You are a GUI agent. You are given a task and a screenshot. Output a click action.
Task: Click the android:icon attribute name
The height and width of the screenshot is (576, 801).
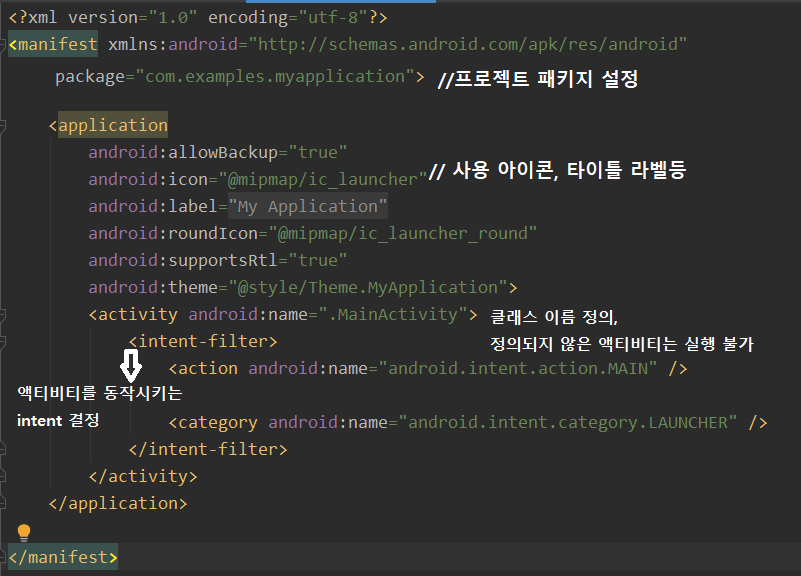pyautogui.click(x=148, y=179)
